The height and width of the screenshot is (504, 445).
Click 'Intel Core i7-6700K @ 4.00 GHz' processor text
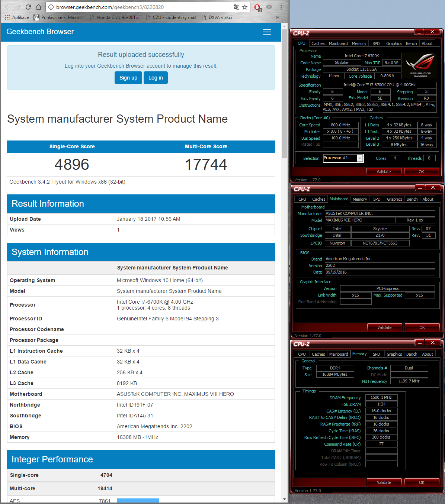(155, 302)
